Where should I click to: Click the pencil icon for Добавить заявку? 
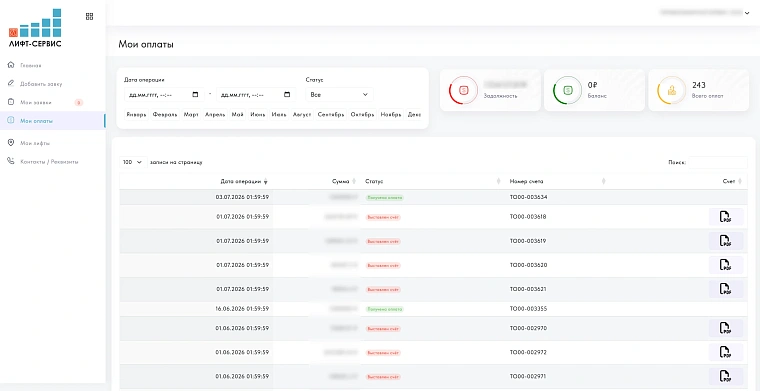pyautogui.click(x=11, y=83)
